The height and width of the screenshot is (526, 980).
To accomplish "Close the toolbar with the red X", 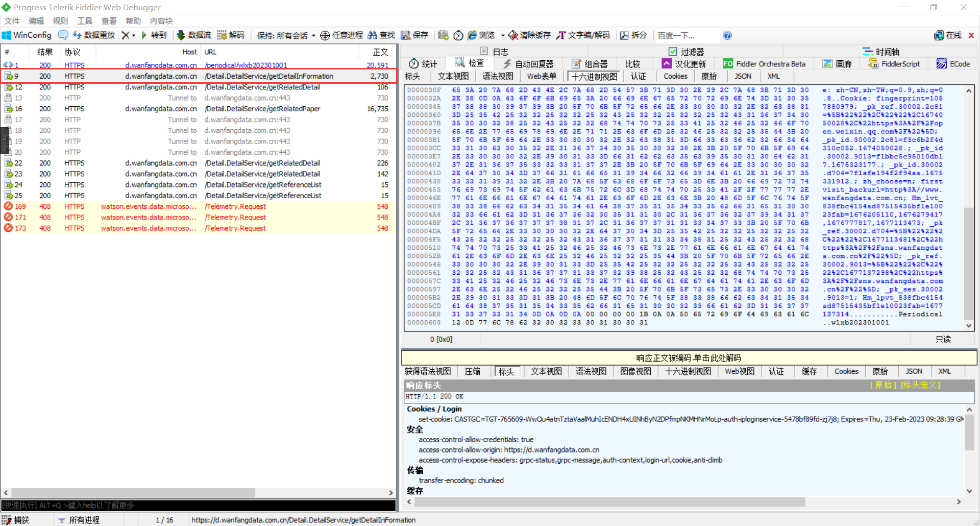I will (971, 35).
